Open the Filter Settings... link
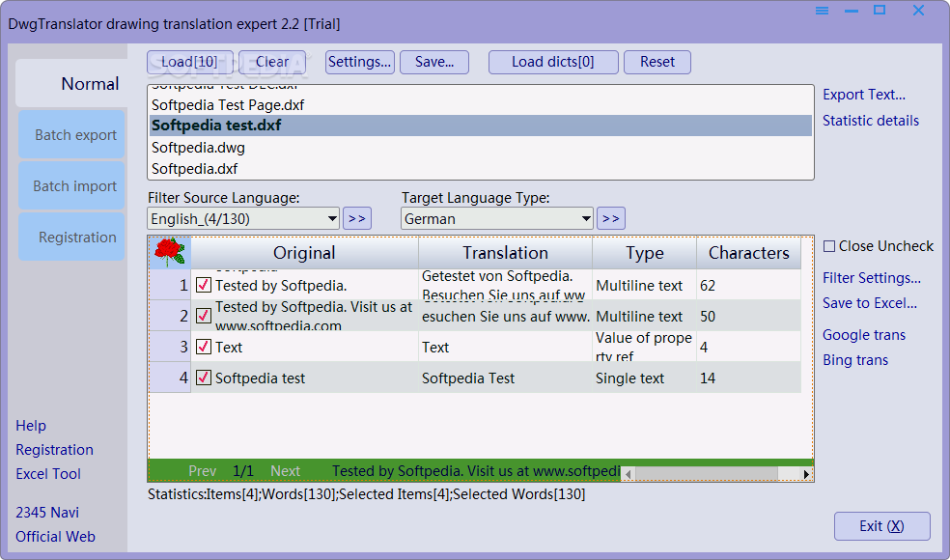Image resolution: width=950 pixels, height=560 pixels. [x=872, y=277]
